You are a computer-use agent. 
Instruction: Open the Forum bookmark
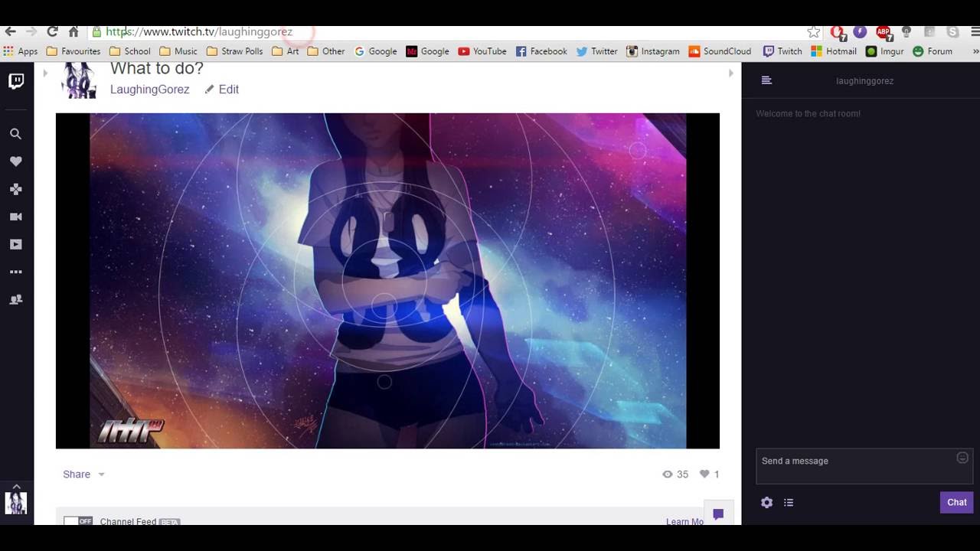click(x=933, y=51)
